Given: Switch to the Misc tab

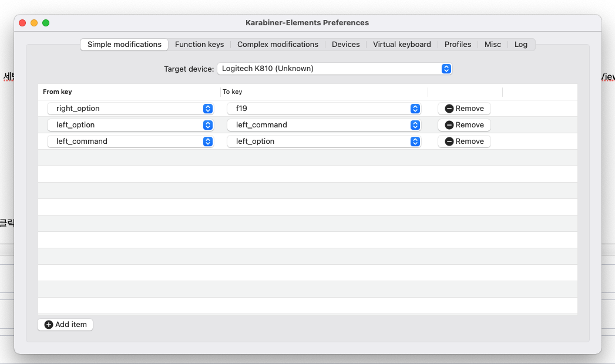Looking at the screenshot, I should [493, 45].
